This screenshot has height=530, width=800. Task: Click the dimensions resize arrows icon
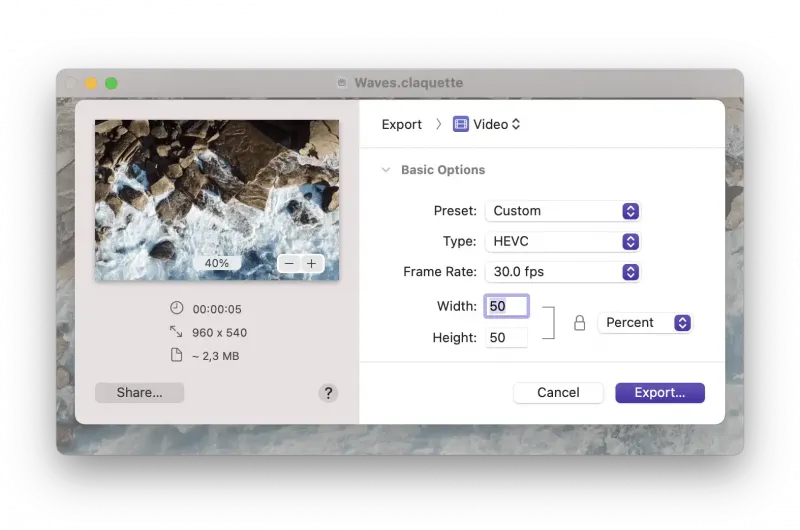[176, 332]
